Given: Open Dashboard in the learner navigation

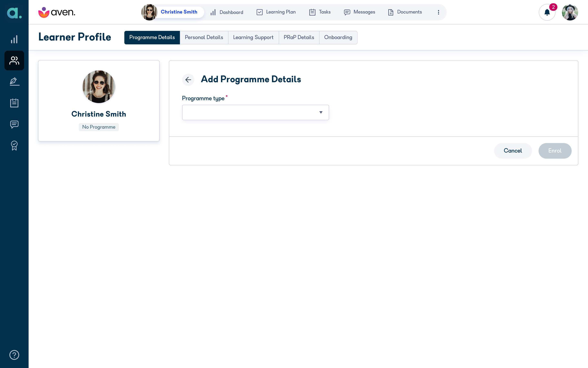Looking at the screenshot, I should point(227,12).
